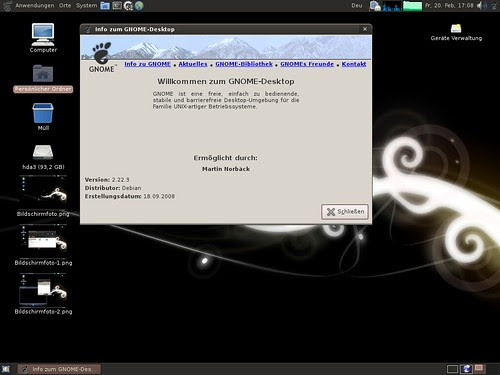The width and height of the screenshot is (500, 375).
Task: Click the Schließen button
Action: tap(345, 212)
